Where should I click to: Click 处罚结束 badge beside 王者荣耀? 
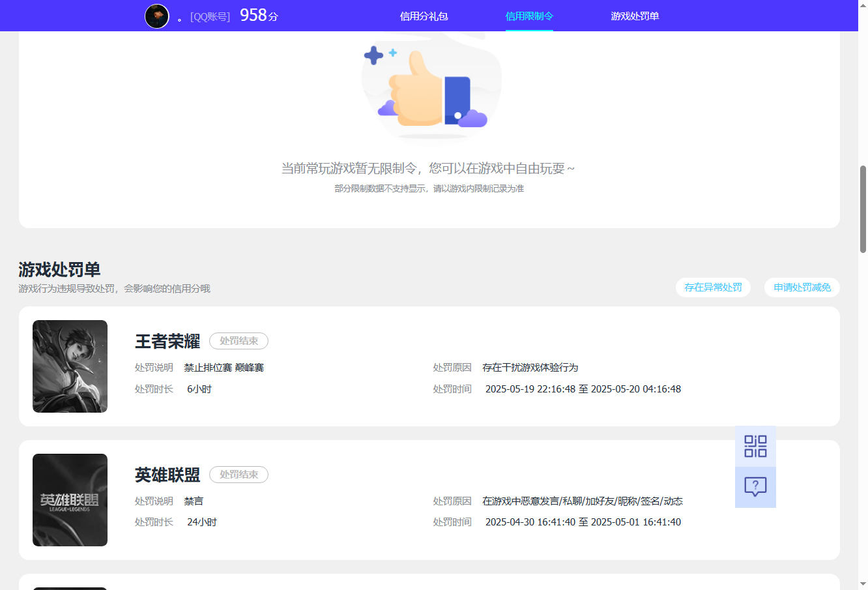click(x=239, y=341)
